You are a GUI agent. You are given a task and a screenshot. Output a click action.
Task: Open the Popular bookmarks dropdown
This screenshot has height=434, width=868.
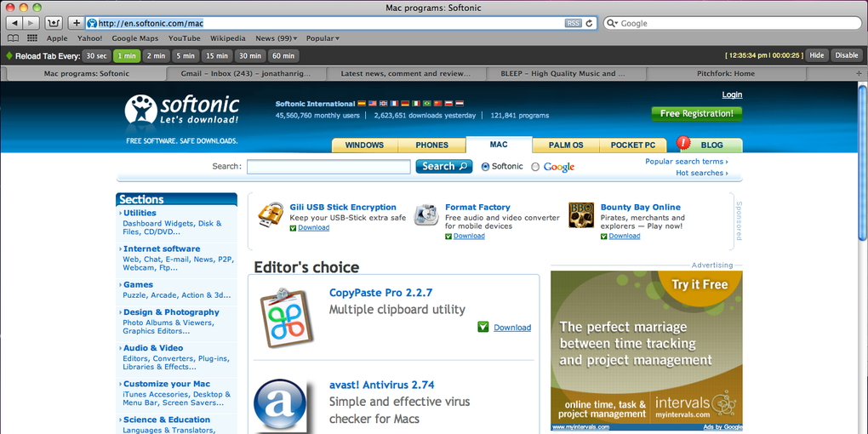point(323,38)
